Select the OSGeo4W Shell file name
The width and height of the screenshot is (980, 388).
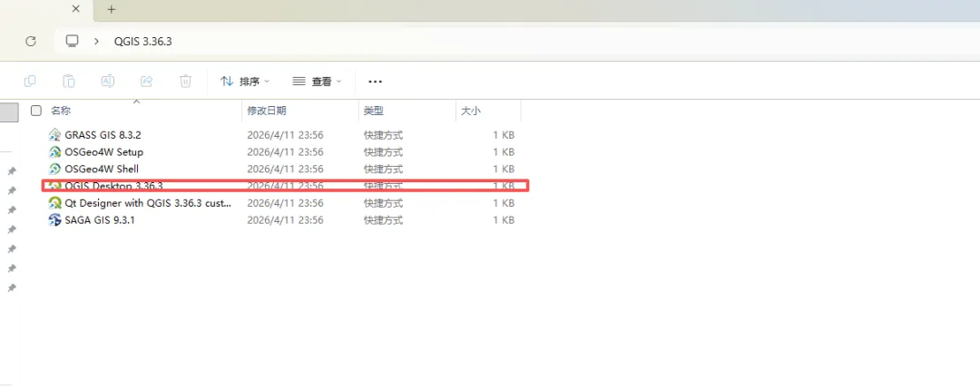(102, 169)
